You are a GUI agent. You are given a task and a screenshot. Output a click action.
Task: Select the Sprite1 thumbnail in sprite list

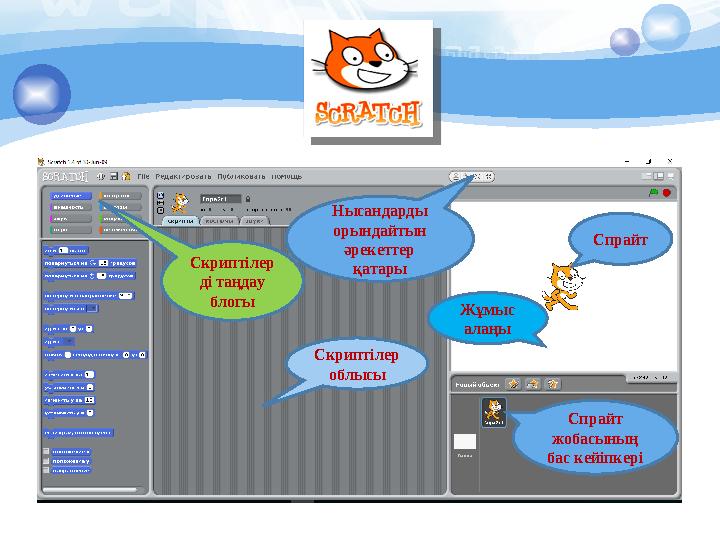click(494, 412)
